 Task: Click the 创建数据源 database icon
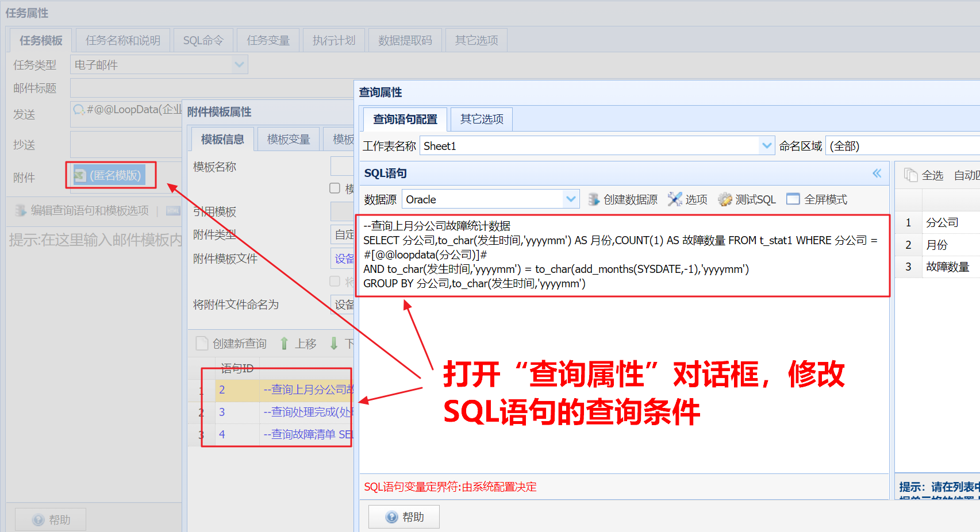tap(594, 199)
